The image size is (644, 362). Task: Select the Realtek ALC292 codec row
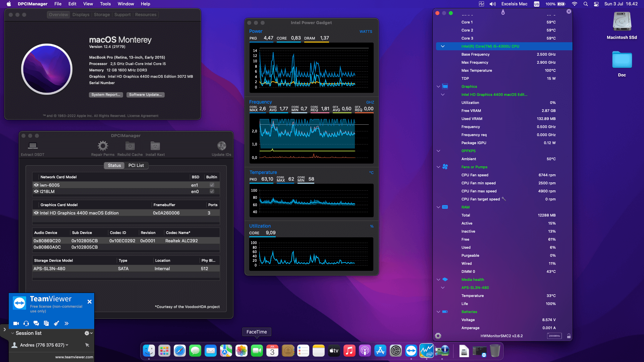(x=126, y=241)
